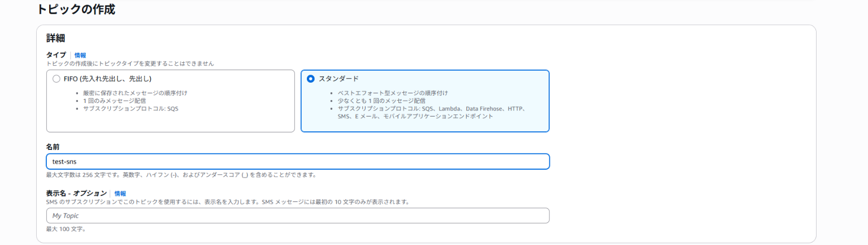Click the 最大 100 文字 hint text

[x=66, y=229]
